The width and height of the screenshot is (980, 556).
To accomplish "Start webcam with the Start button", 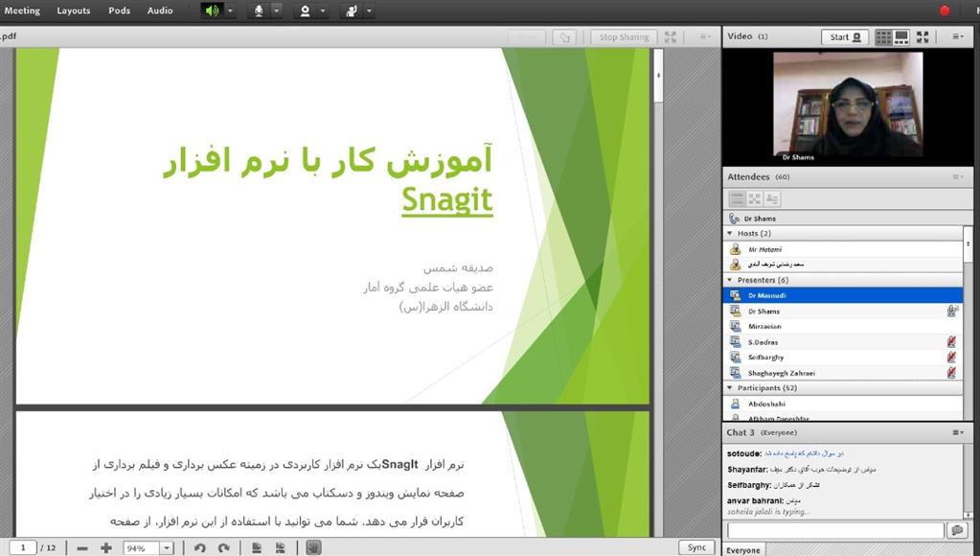I will coord(845,36).
